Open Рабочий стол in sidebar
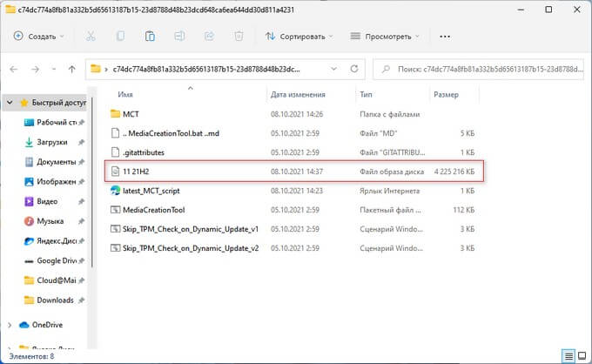The image size is (592, 364). click(57, 122)
